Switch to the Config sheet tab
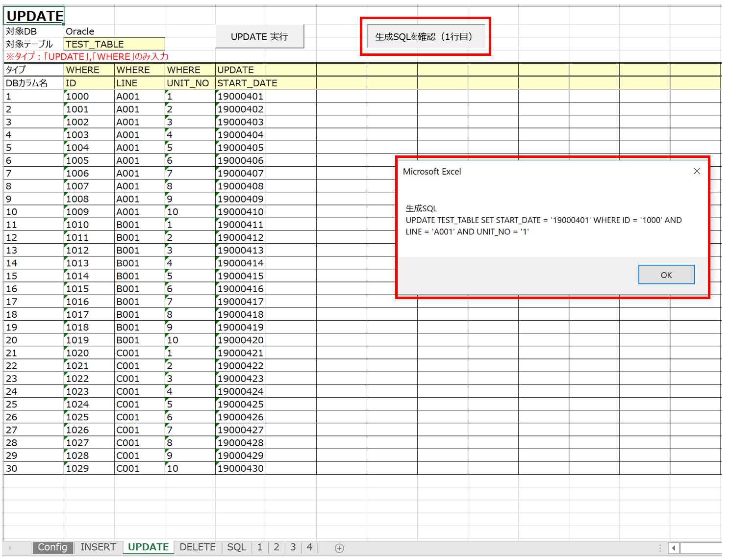The height and width of the screenshot is (560, 730). [x=52, y=547]
